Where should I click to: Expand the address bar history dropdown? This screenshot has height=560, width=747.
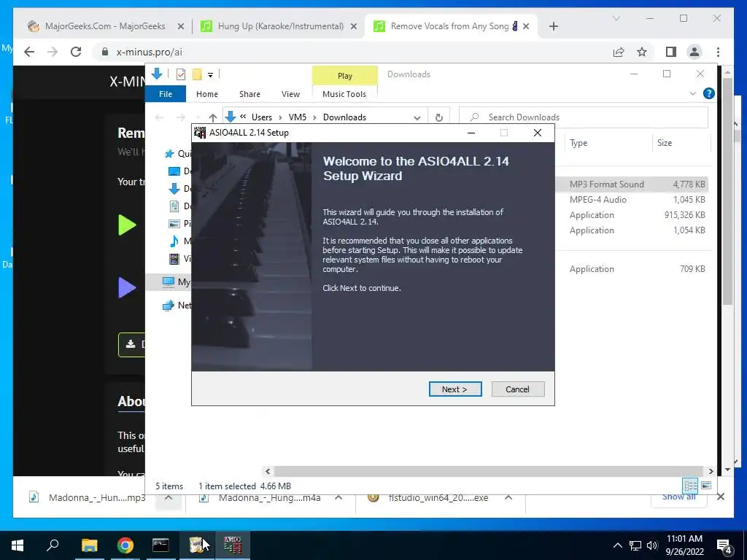[x=417, y=117]
